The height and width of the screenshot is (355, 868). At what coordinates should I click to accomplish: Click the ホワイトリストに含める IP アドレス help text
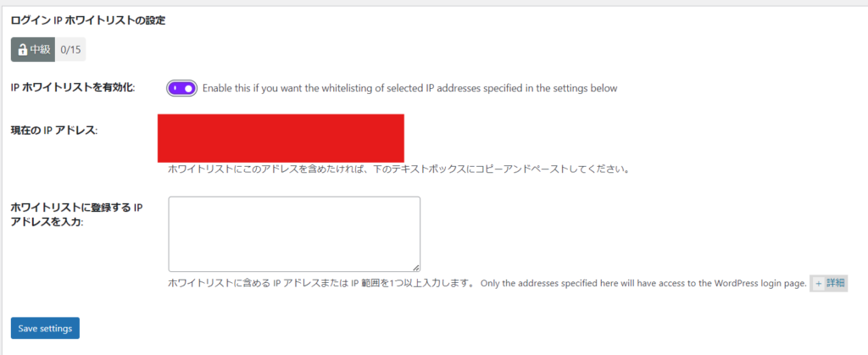pyautogui.click(x=320, y=284)
